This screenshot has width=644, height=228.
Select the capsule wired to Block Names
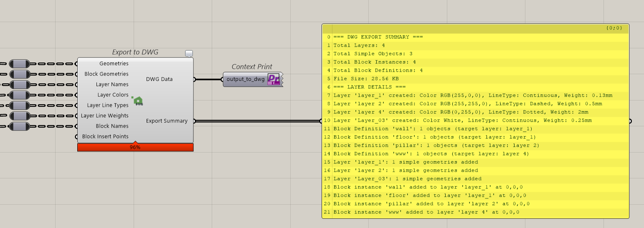(19, 126)
